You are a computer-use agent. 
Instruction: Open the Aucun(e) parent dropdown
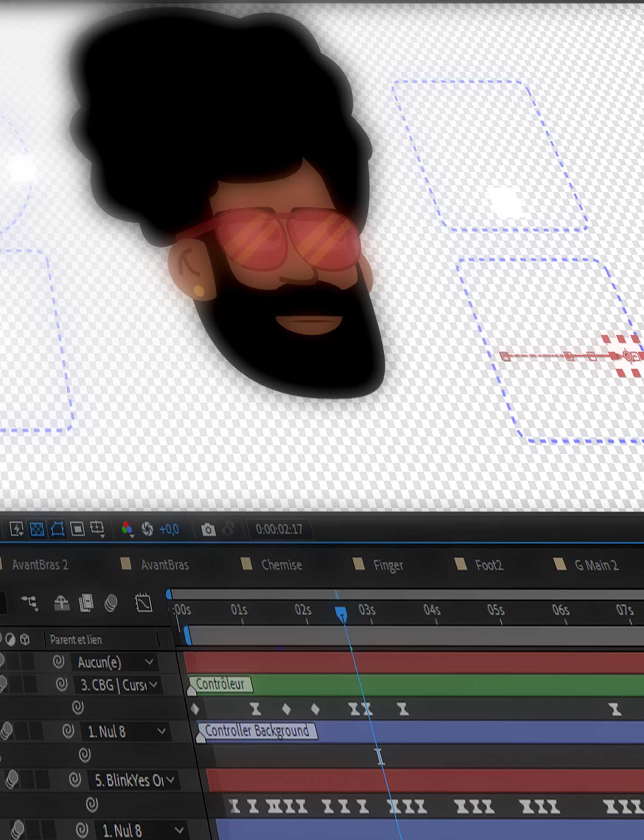click(115, 662)
